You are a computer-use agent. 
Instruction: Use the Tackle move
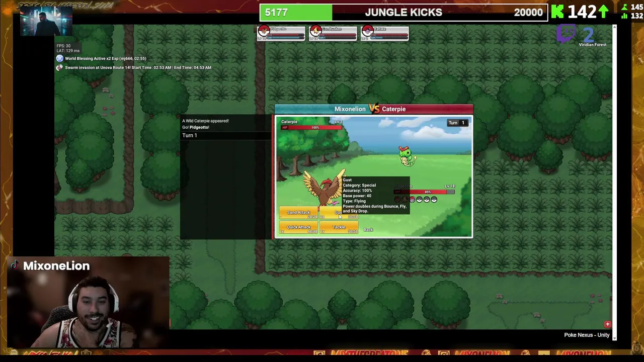[x=339, y=228]
